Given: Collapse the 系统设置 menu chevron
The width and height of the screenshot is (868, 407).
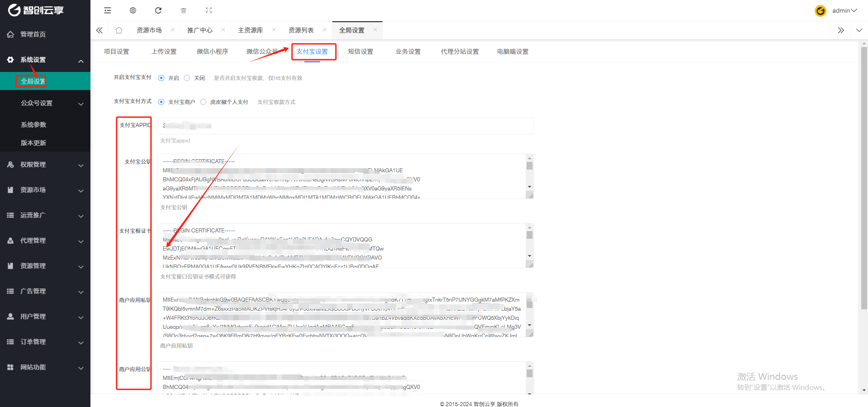Looking at the screenshot, I should click(x=81, y=61).
